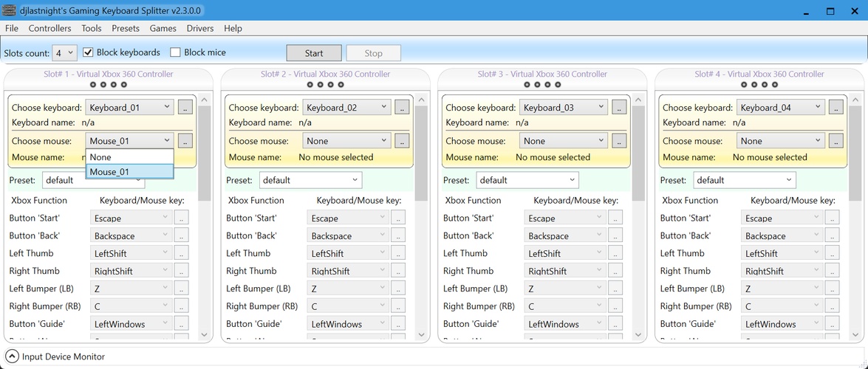
Task: Click key-detect button for Slot 1 Button 'Start'
Action: tap(181, 218)
